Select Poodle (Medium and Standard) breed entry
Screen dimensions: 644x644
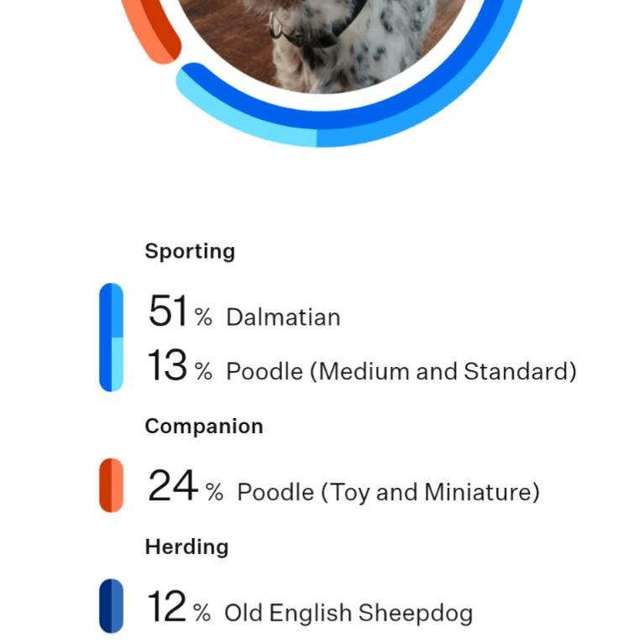coord(401,371)
